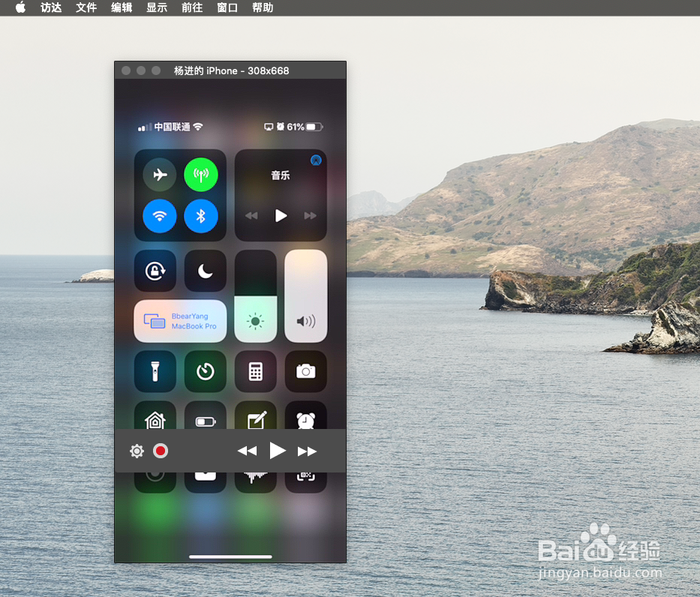Adjust the screen brightness slider

point(256,296)
